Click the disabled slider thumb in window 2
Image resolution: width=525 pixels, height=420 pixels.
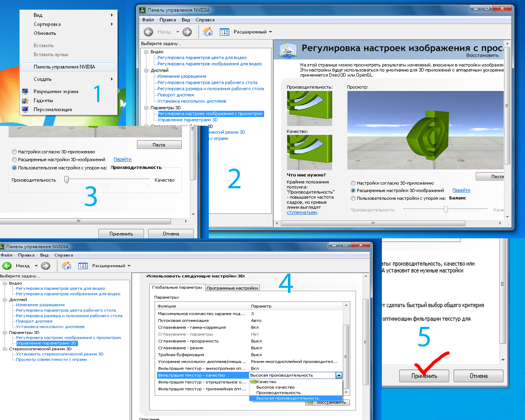pos(446,210)
